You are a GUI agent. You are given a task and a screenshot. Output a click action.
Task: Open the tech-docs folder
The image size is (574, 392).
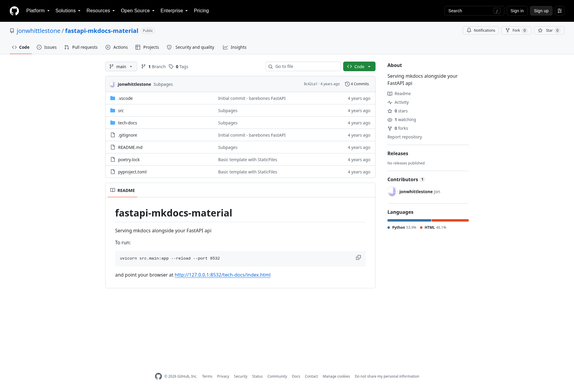click(127, 123)
